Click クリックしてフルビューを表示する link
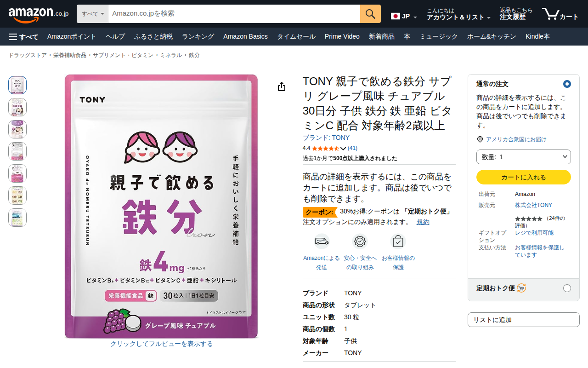Viewport: 588px width, 368px height. coord(161,344)
